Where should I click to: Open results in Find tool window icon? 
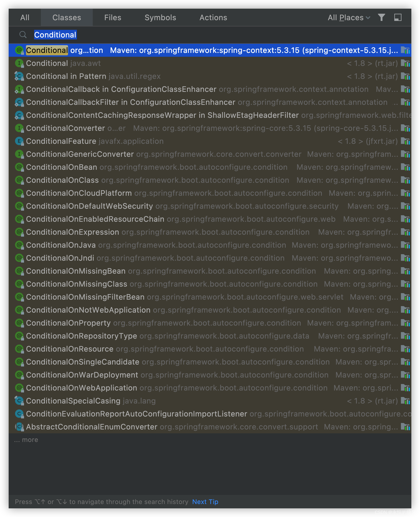(397, 18)
